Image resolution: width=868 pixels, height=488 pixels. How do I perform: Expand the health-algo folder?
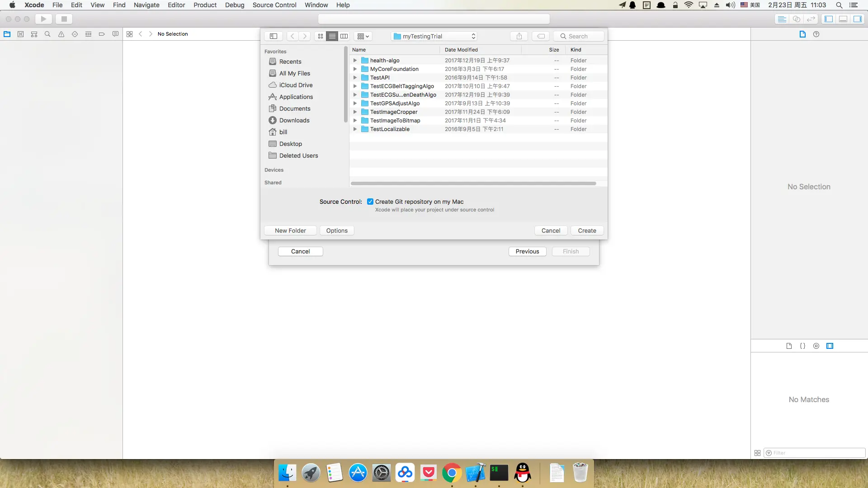355,60
